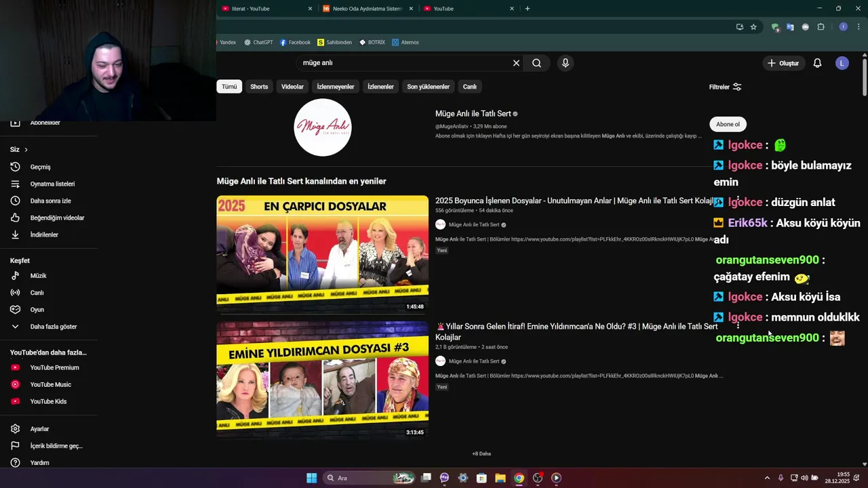Open the 2025 En Çarpıcı Dosyalar thumbnail
The width and height of the screenshot is (868, 488).
tap(323, 254)
